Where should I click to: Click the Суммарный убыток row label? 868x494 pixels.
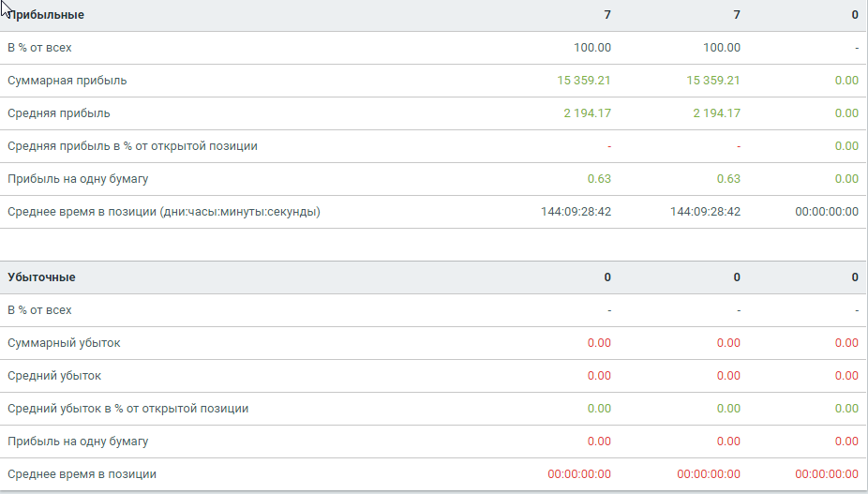(x=64, y=343)
